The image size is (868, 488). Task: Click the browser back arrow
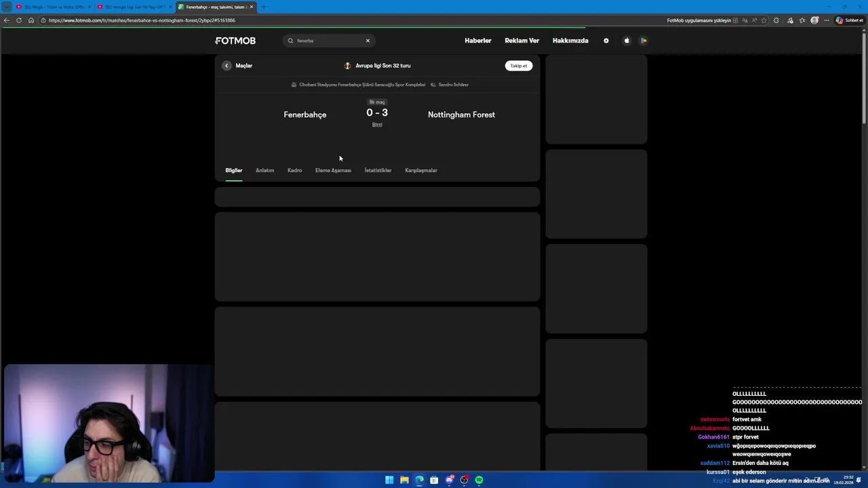7,20
